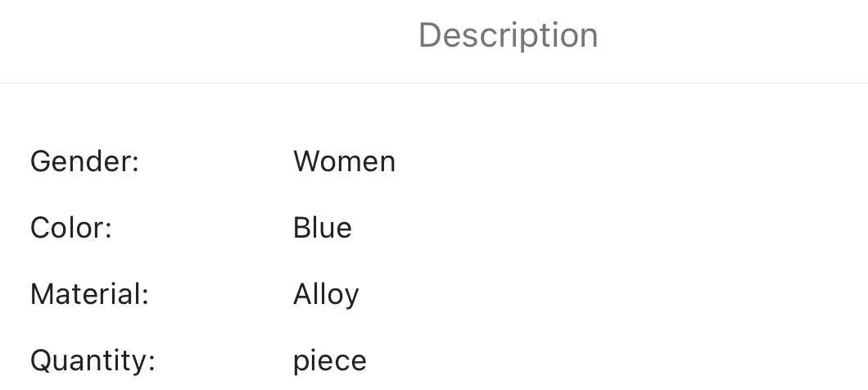Click the piece quantity value

tap(329, 361)
